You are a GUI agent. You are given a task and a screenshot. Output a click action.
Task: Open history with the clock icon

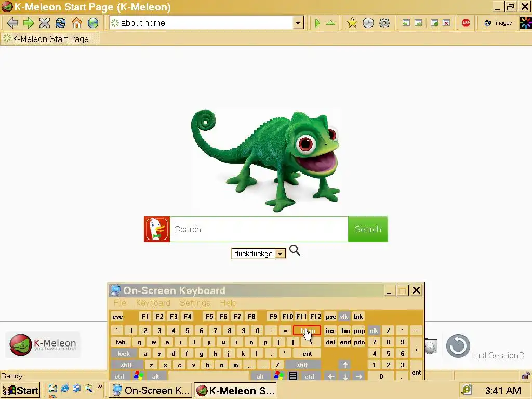click(x=368, y=23)
